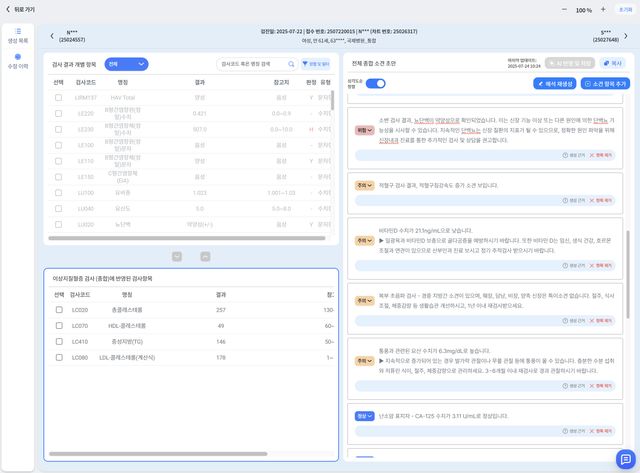Check the LC080 LDL-콜레스테롤 checkbox
This screenshot has width=640, height=473.
coord(59,357)
